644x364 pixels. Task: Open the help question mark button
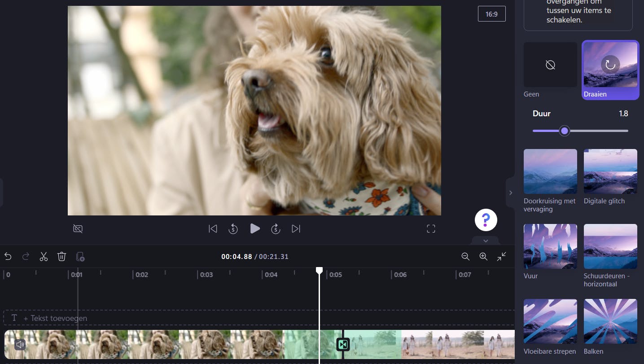(x=486, y=220)
